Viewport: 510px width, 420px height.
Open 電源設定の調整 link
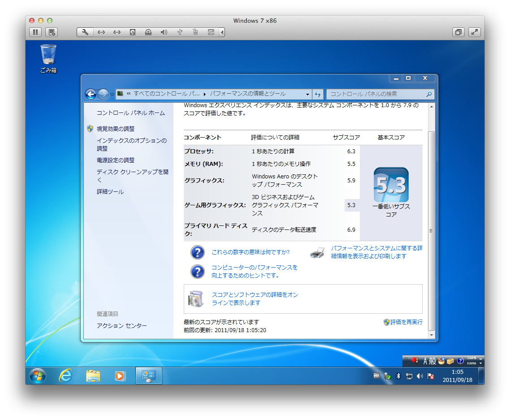click(116, 160)
